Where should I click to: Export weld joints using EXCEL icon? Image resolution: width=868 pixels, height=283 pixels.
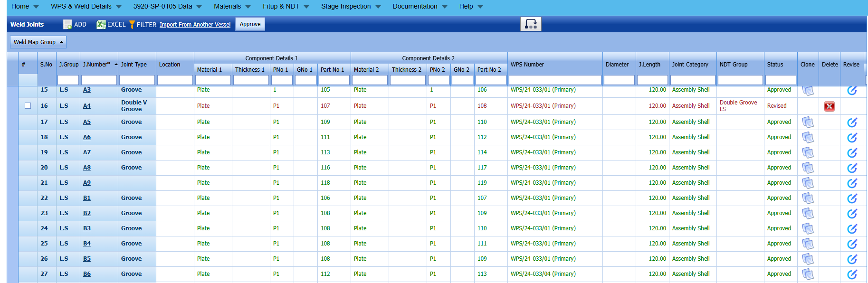(101, 25)
